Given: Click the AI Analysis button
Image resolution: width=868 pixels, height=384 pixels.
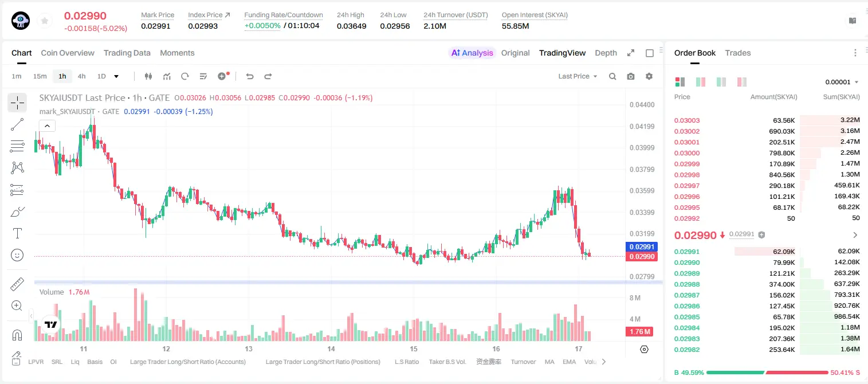Looking at the screenshot, I should (472, 53).
